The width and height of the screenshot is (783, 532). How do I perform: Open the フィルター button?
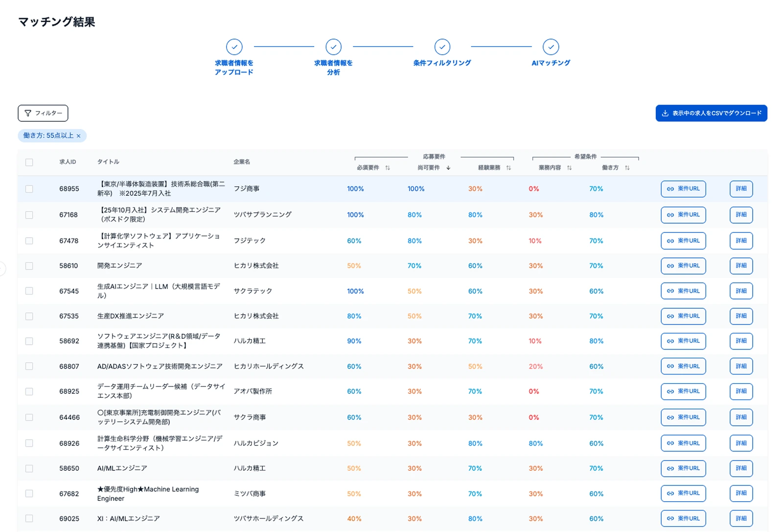pos(43,113)
